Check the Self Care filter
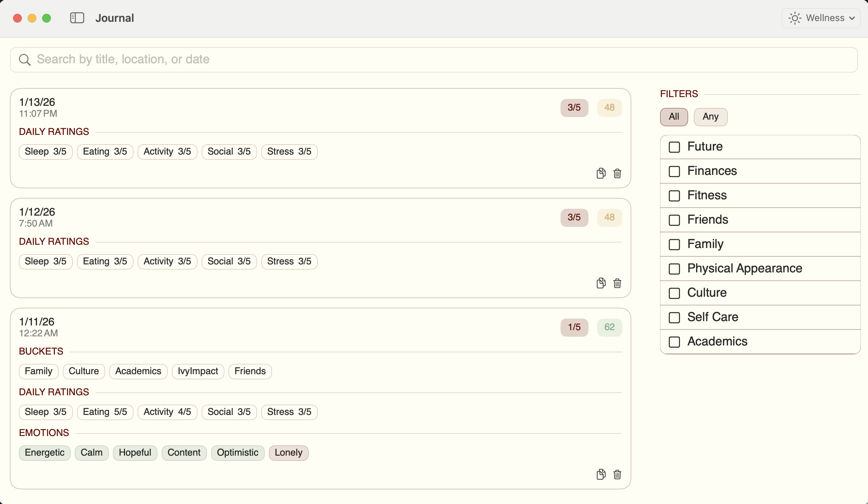Image resolution: width=868 pixels, height=504 pixels. click(x=674, y=317)
